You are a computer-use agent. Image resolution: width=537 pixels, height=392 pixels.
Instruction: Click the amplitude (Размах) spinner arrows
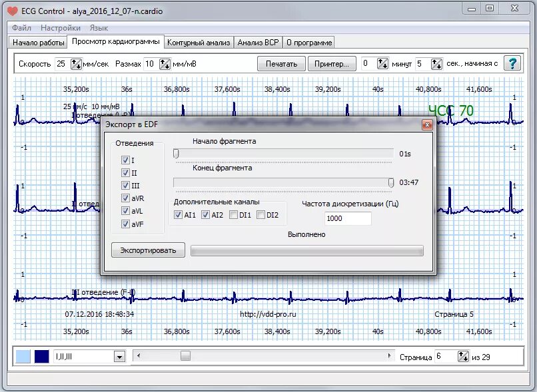click(x=165, y=64)
